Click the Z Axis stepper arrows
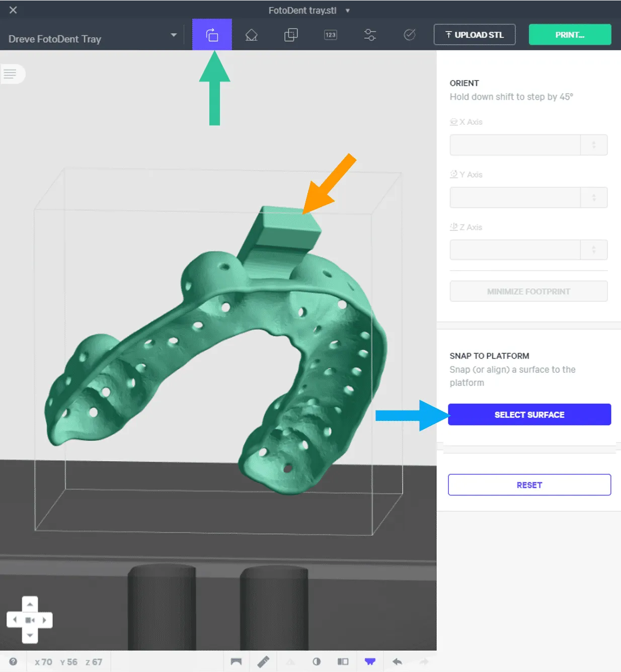This screenshot has width=621, height=672. point(594,250)
